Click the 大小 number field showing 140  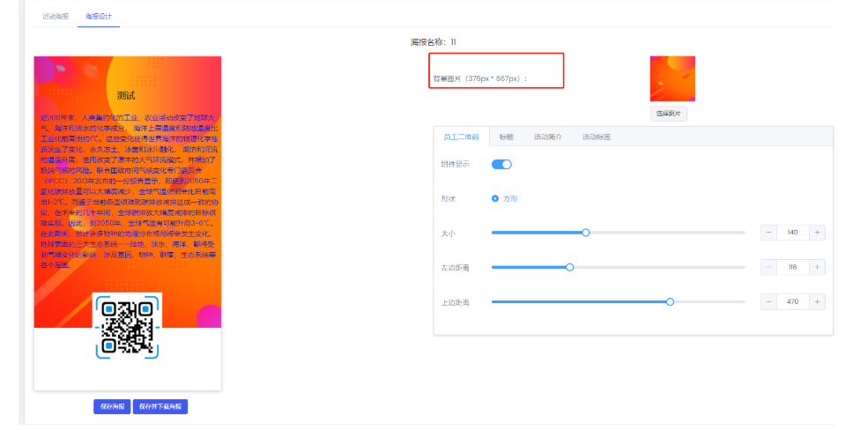pos(793,233)
